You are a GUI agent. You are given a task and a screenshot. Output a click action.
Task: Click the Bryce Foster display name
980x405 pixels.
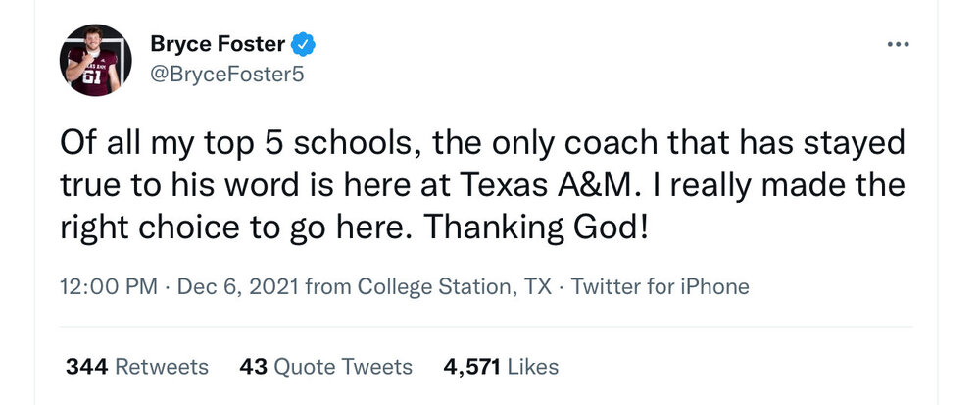pos(220,44)
